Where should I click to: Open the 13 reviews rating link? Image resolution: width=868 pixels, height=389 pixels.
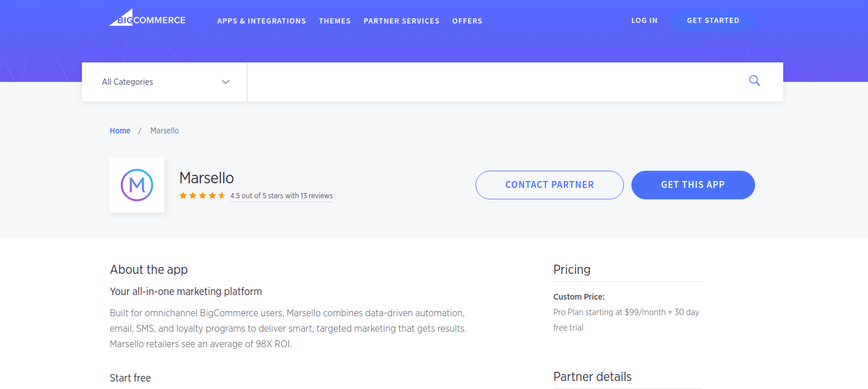(281, 196)
